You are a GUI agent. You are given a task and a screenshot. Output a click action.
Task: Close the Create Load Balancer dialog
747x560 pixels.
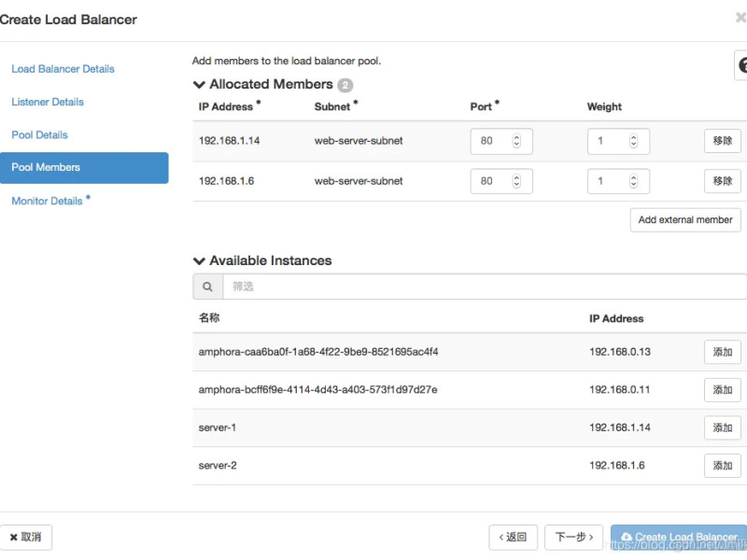[x=740, y=18]
